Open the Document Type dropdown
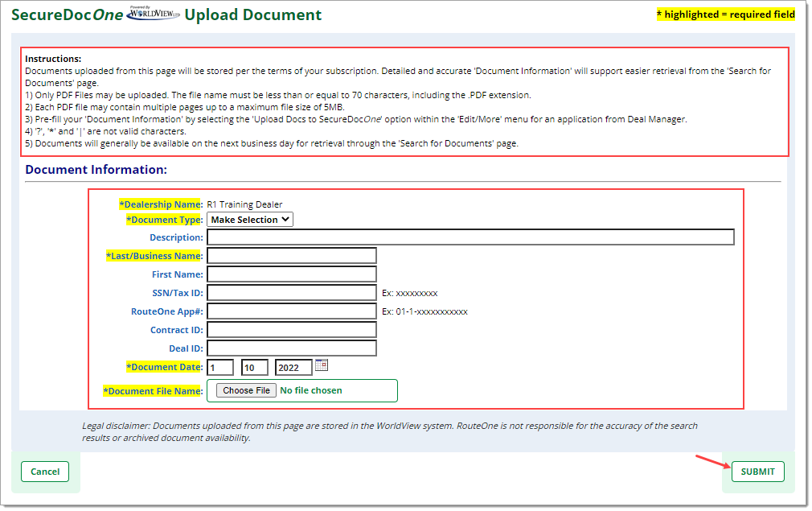This screenshot has height=511, width=812. (x=249, y=220)
